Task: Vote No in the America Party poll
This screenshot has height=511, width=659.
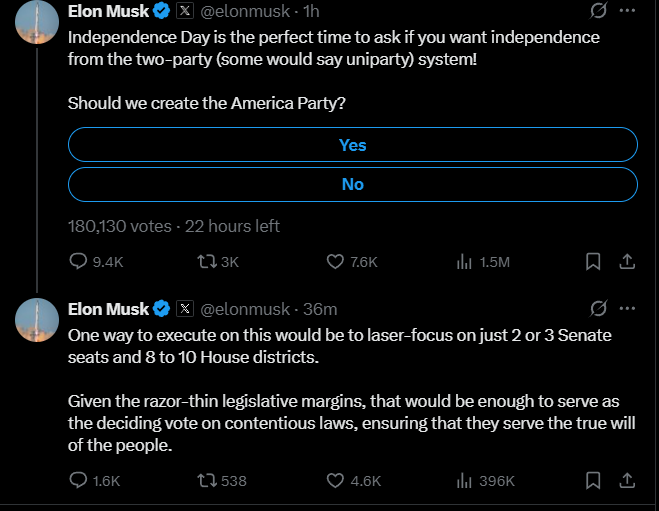Action: tap(353, 184)
